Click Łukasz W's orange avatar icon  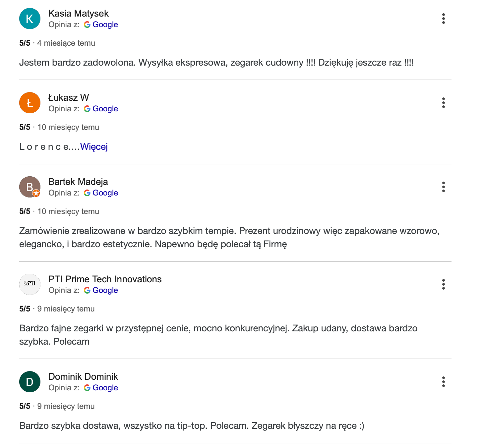[30, 103]
